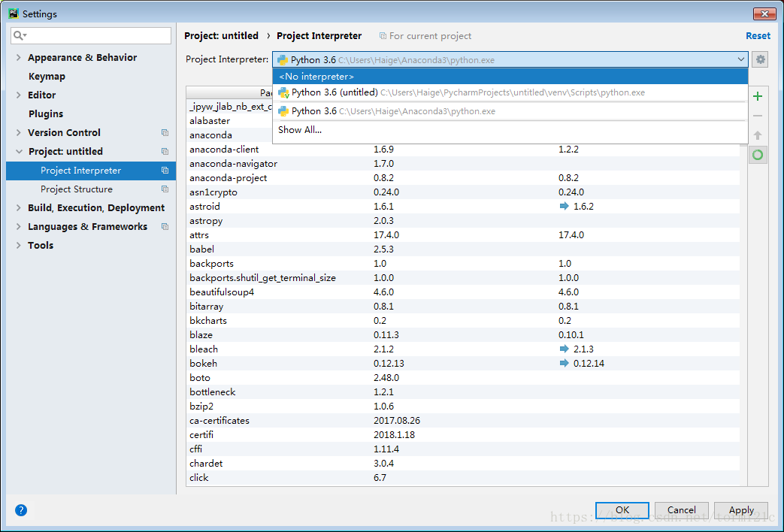Toggle the green circle Conda packages icon

[x=758, y=155]
